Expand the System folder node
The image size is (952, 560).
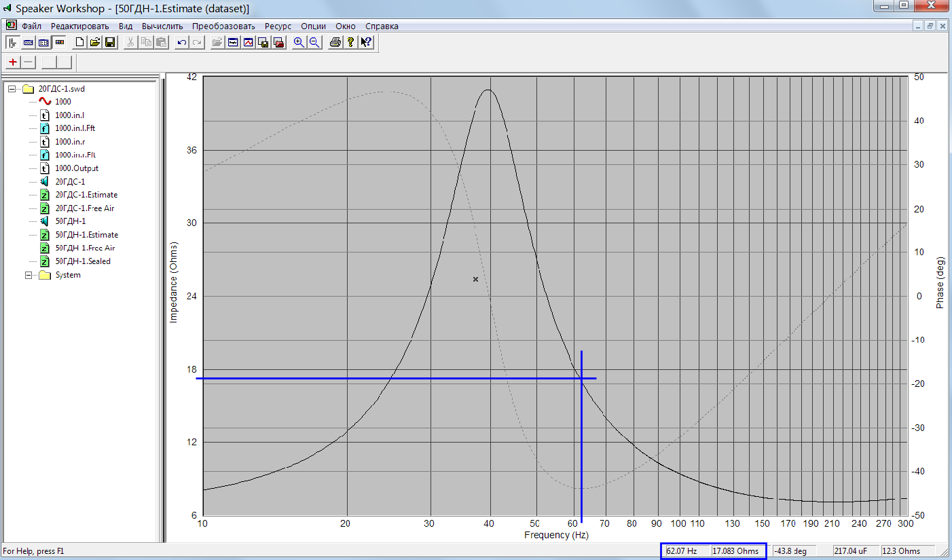(29, 275)
